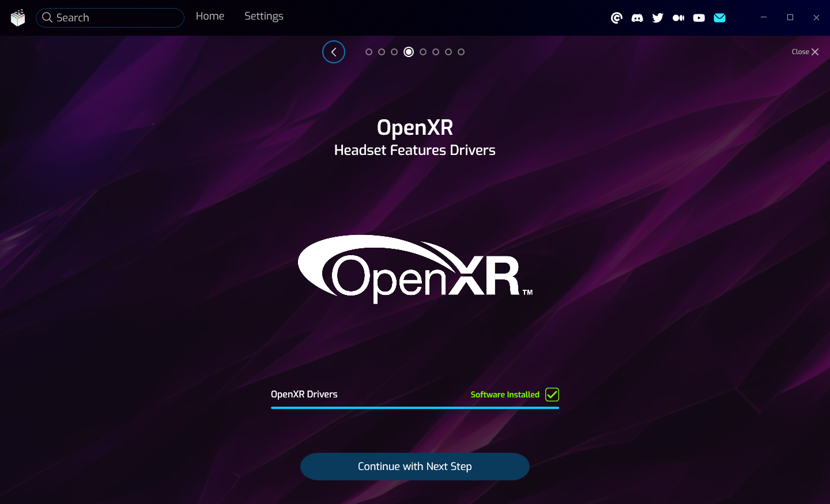The width and height of the screenshot is (830, 504).
Task: Open the Discord icon link
Action: pos(637,18)
